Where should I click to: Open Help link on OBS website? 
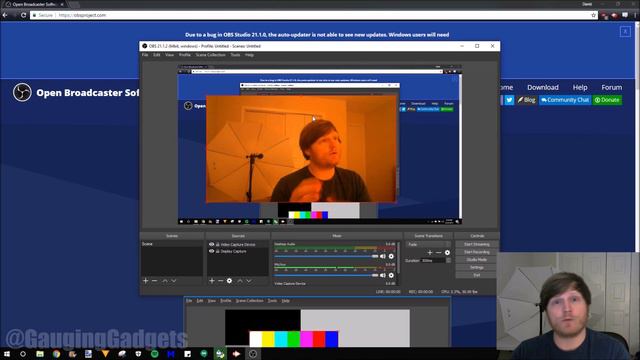[x=580, y=87]
